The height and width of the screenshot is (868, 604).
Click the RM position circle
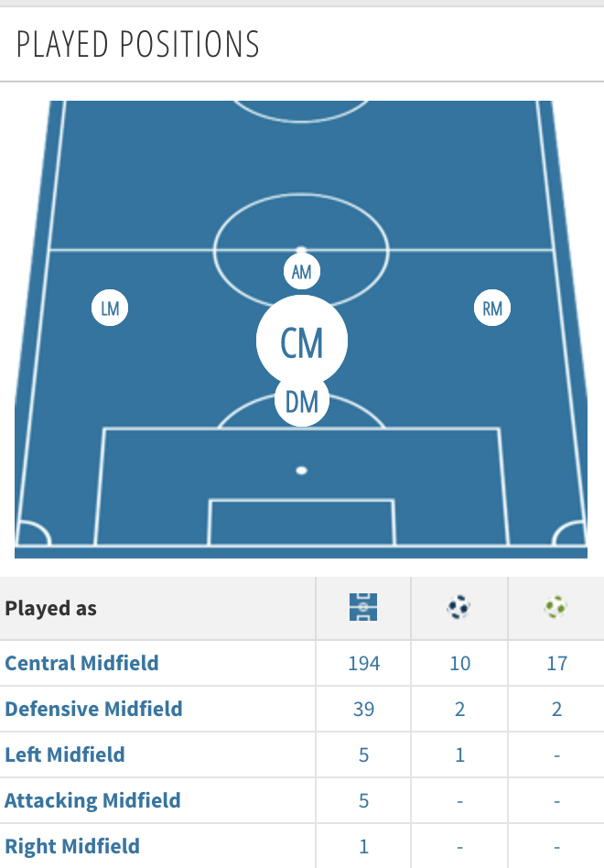492,308
